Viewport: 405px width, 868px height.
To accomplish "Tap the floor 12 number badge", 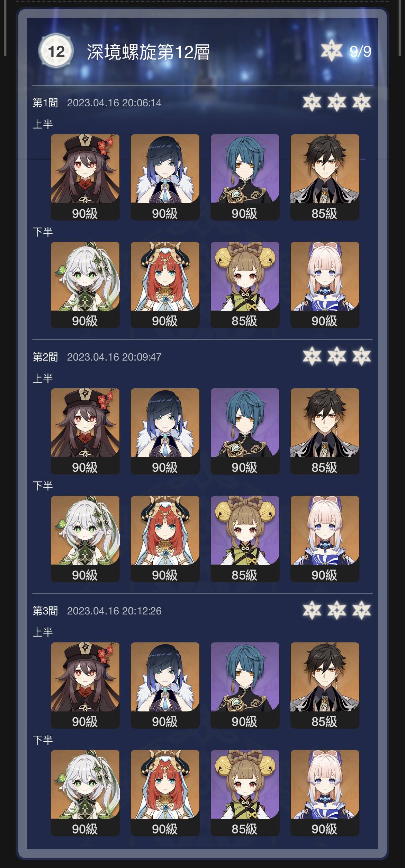I will (x=56, y=51).
